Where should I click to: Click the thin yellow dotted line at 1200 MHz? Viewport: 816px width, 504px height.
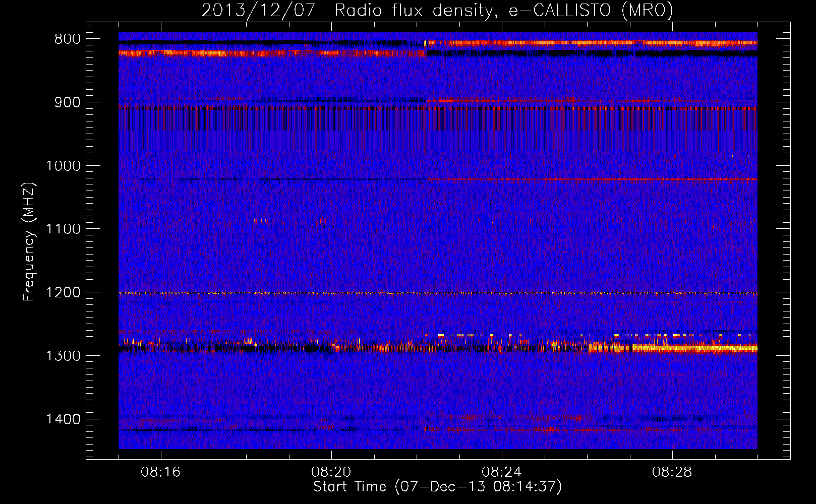pos(438,293)
